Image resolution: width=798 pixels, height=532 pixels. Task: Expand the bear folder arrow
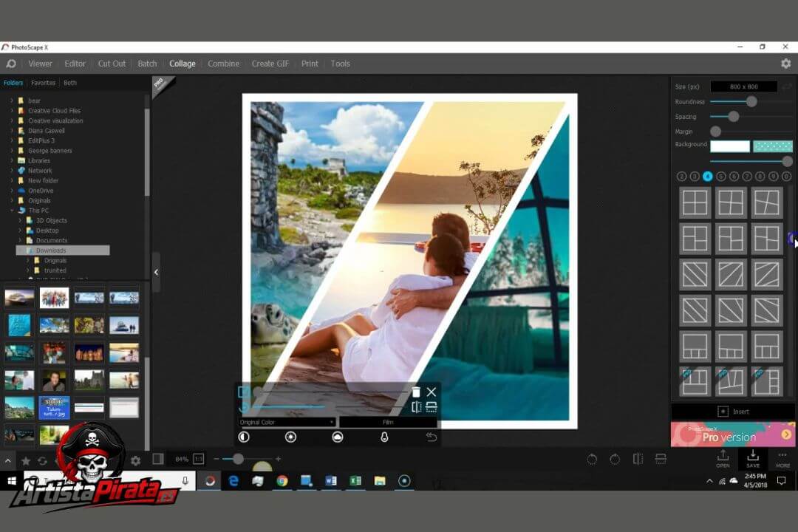12,100
